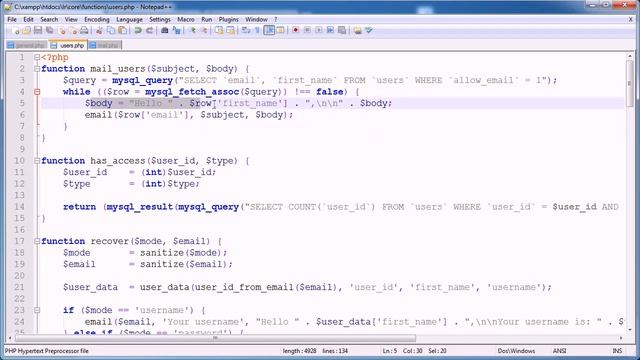The width and height of the screenshot is (640, 360).
Task: Play back the recorded macro
Action: click(319, 31)
